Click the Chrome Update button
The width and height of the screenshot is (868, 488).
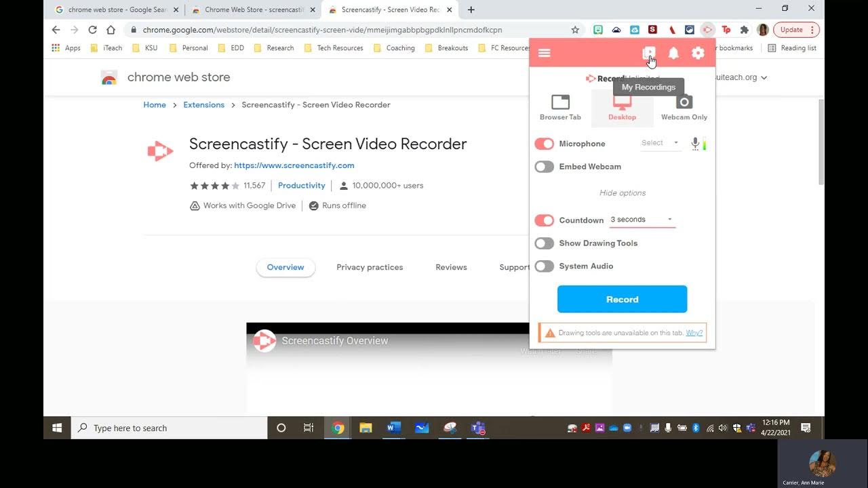coord(796,30)
